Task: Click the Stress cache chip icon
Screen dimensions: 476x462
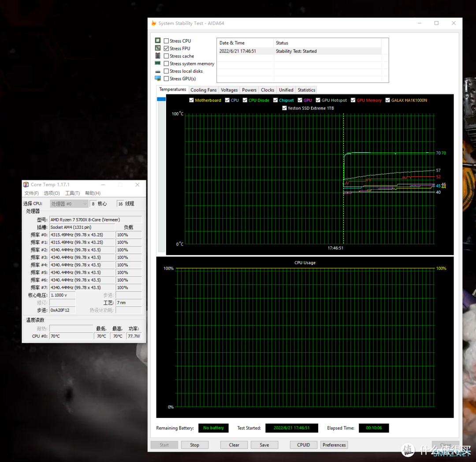Action: 157,56
